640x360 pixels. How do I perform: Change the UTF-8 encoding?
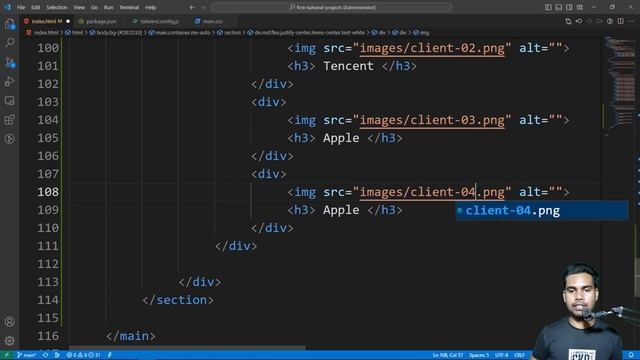pos(501,355)
